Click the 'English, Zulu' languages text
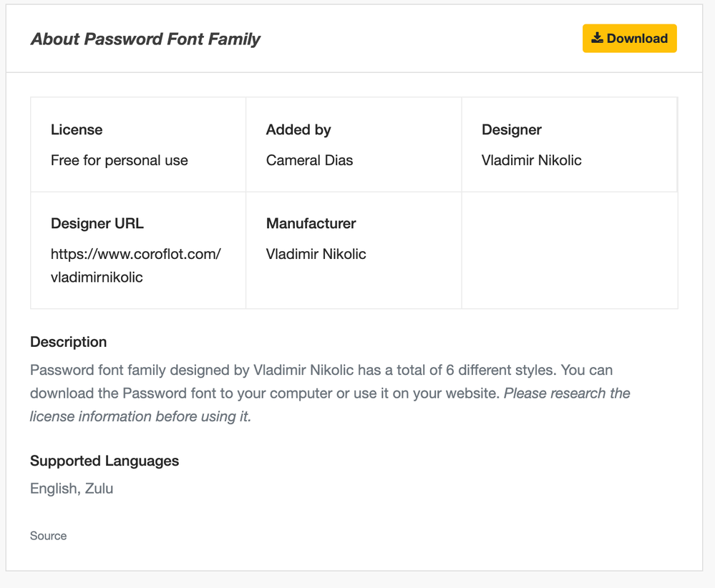The height and width of the screenshot is (588, 715). point(72,489)
